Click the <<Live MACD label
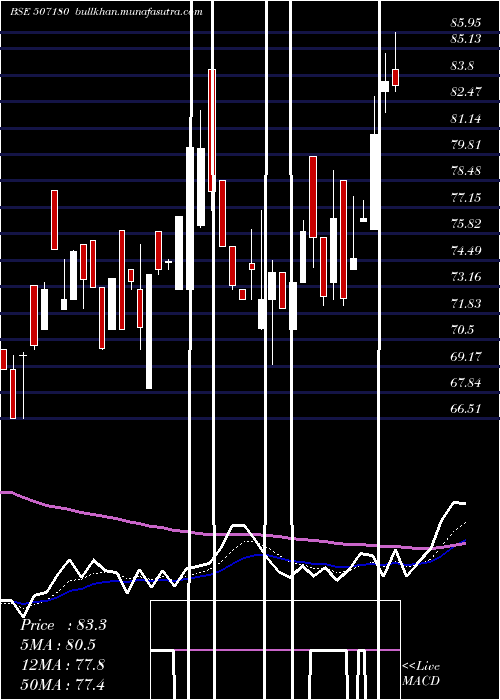Viewport: 500px width, 700px height. tap(421, 673)
